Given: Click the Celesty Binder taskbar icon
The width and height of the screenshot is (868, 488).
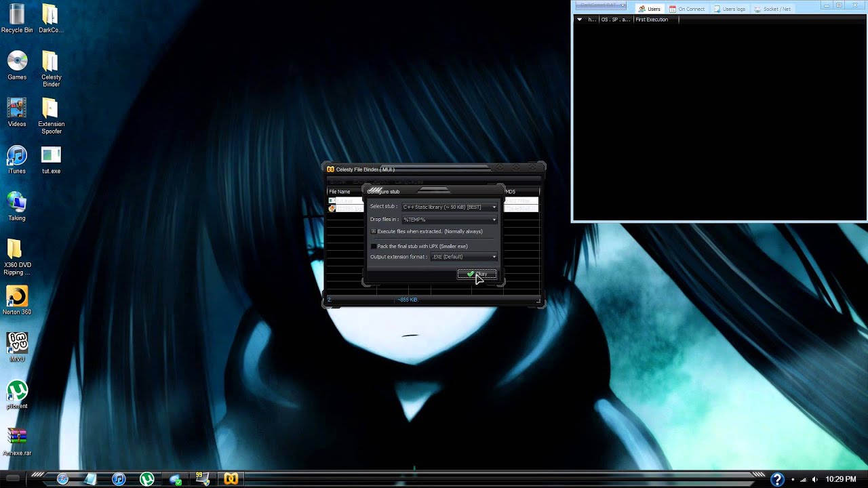Looking at the screenshot, I should pyautogui.click(x=231, y=479).
